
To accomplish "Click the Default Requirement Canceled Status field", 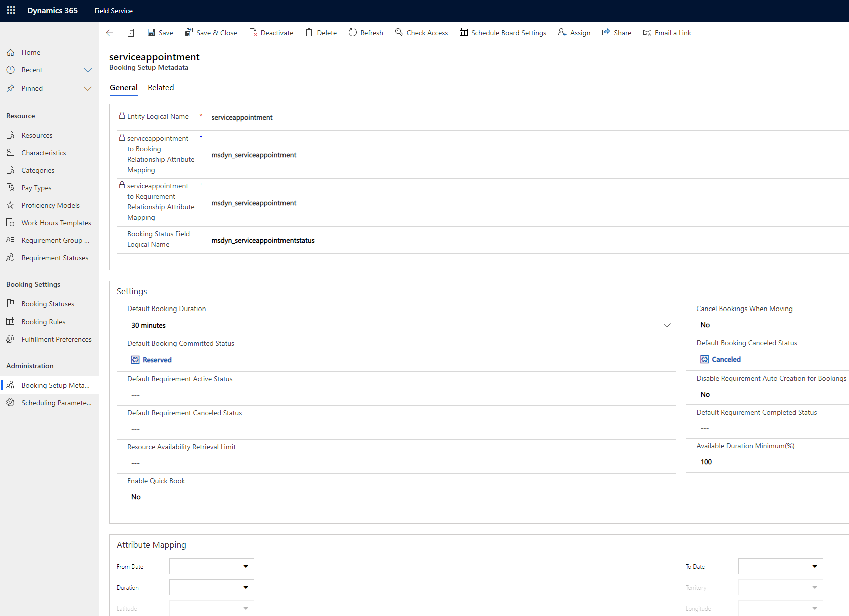I will click(396, 429).
